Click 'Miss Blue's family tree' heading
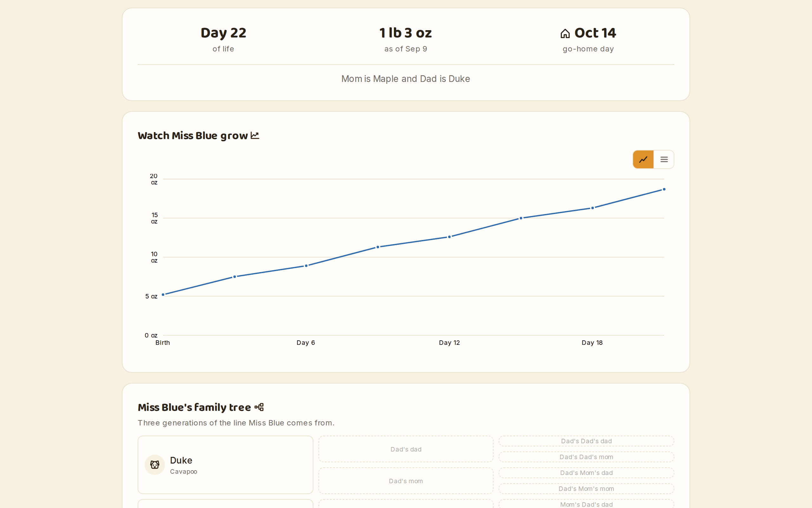The image size is (812, 508). point(194,407)
